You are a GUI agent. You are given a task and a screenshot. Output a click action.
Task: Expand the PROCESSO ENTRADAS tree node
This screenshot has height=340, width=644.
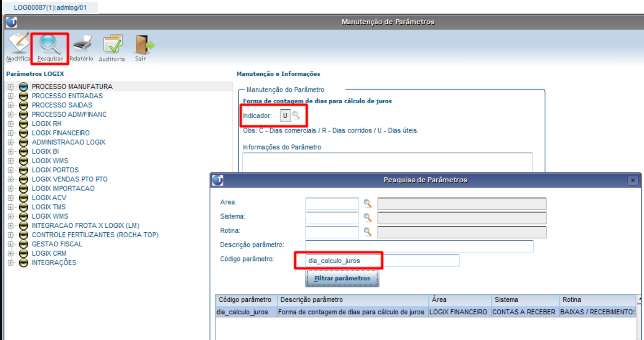[x=10, y=96]
